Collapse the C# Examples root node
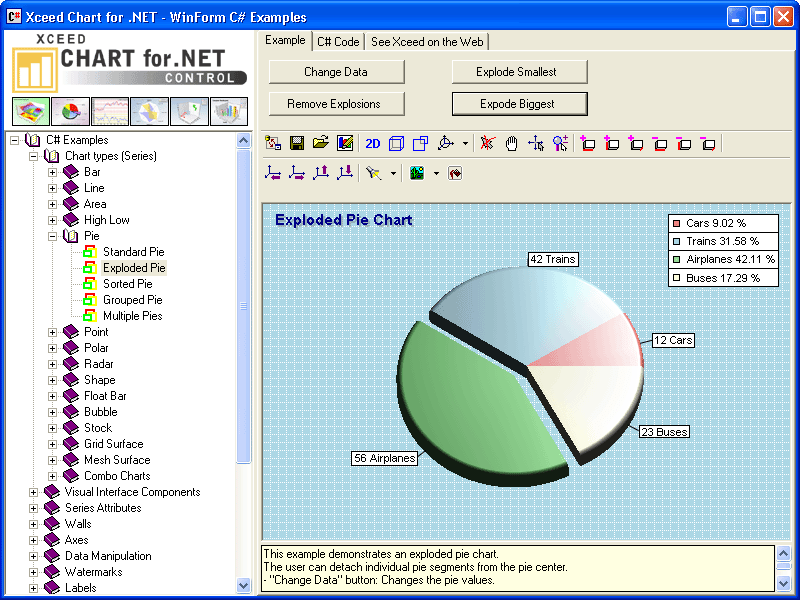 14,140
